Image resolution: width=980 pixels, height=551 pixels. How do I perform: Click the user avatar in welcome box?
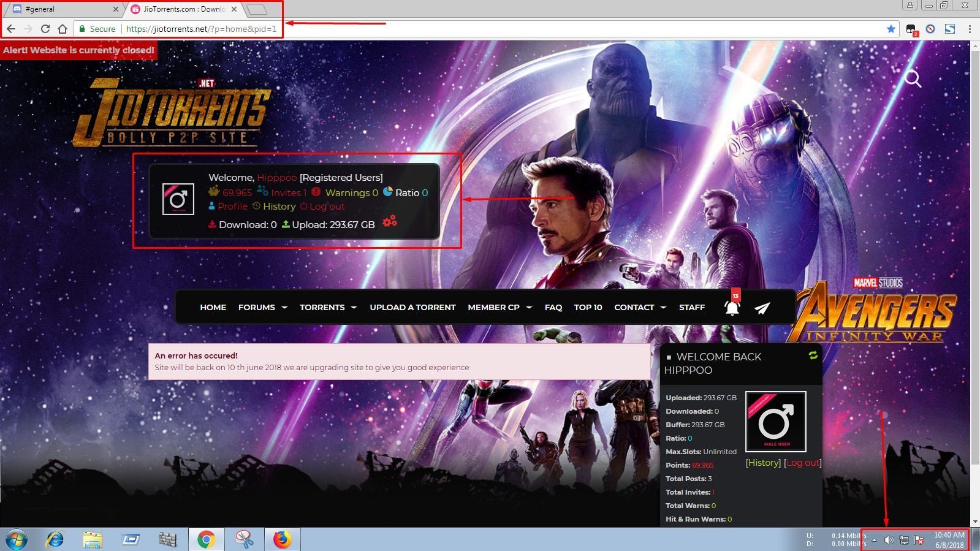[178, 199]
